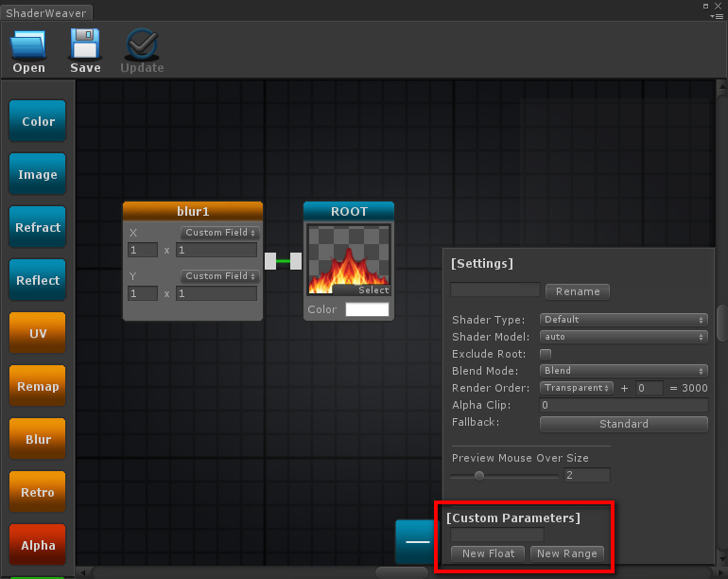
Task: Click the Preview Mouse Over Size value field
Action: pyautogui.click(x=587, y=475)
